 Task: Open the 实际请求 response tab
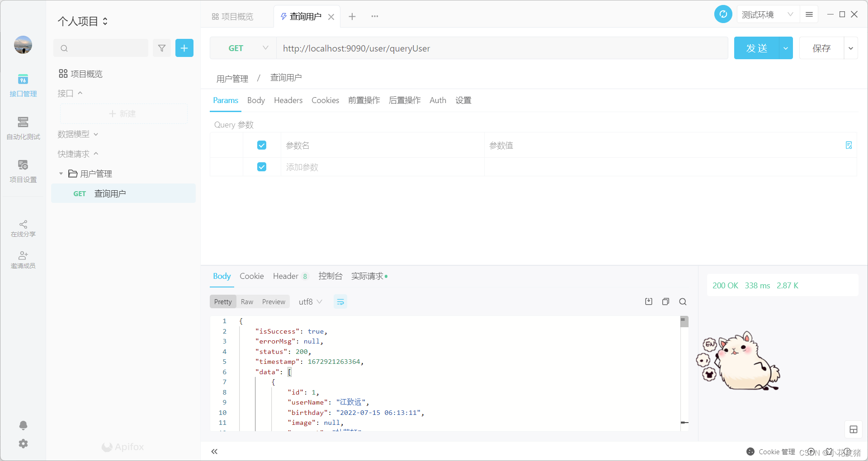pos(369,276)
